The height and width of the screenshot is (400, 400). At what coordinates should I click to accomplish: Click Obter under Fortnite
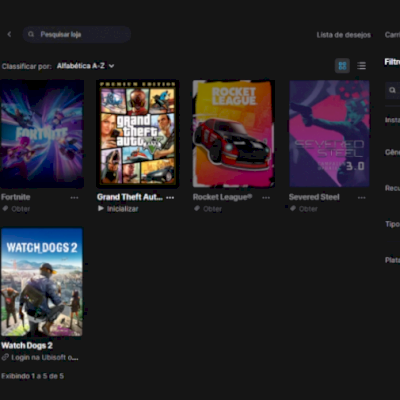21,209
